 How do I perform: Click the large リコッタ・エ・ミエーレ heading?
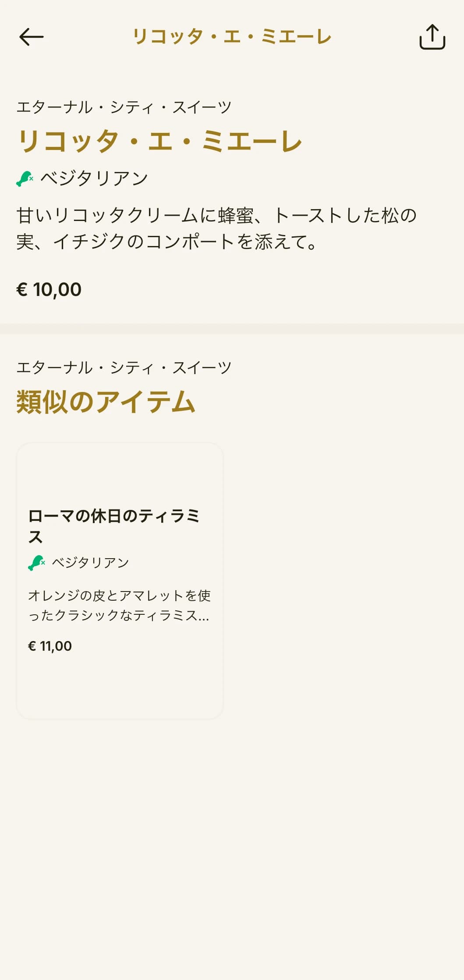[159, 142]
